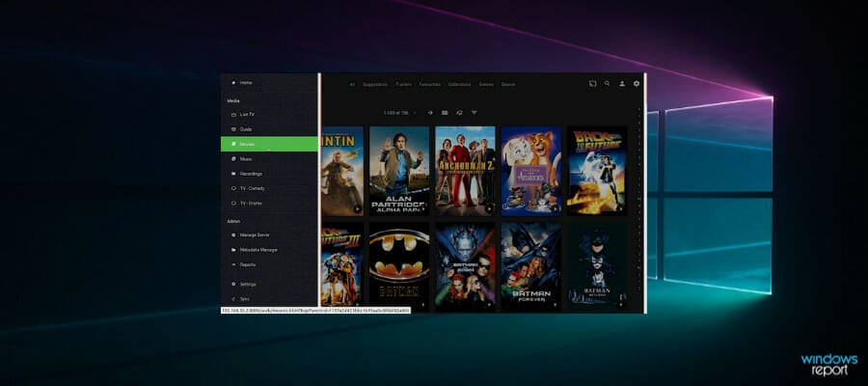
Task: Open Reports in Admin section
Action: point(270,264)
